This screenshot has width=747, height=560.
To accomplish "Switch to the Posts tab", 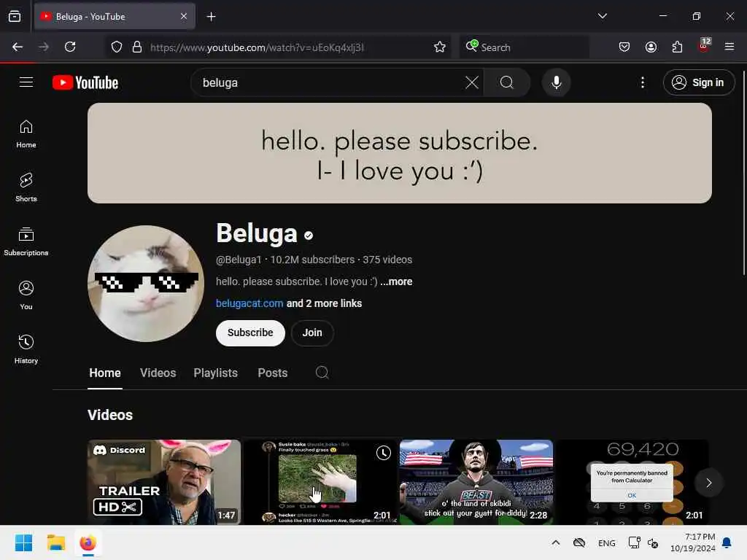I will [273, 373].
